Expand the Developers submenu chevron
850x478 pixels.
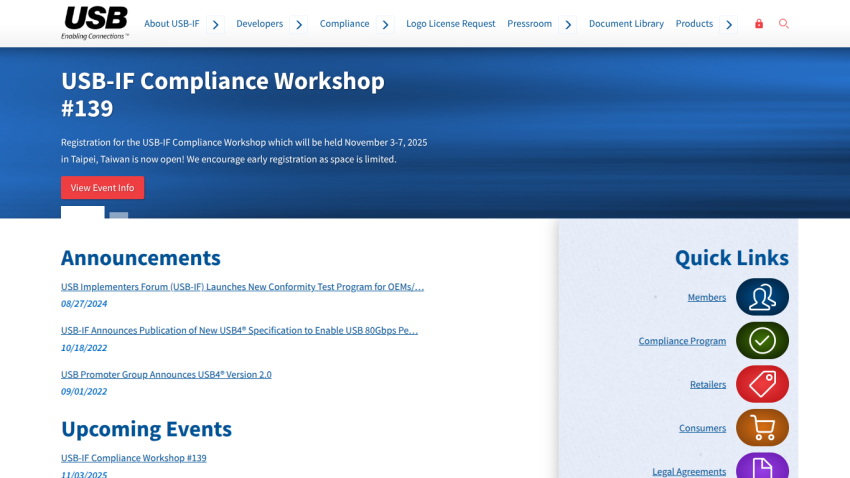[x=299, y=24]
